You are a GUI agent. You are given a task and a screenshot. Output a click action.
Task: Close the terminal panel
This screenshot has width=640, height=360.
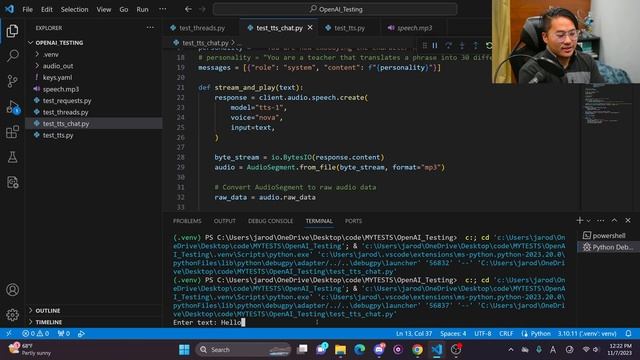(x=628, y=220)
